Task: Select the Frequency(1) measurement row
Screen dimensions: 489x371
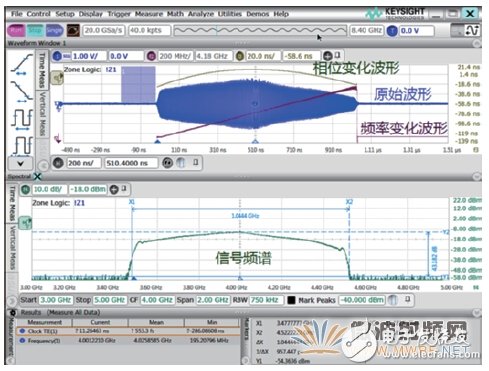Action: coord(128,341)
